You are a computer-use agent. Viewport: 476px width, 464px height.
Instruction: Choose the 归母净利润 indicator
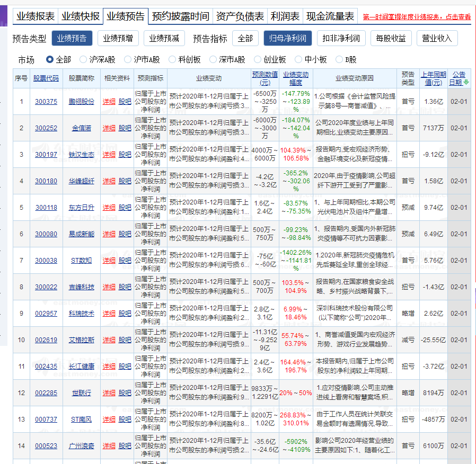[x=288, y=38]
